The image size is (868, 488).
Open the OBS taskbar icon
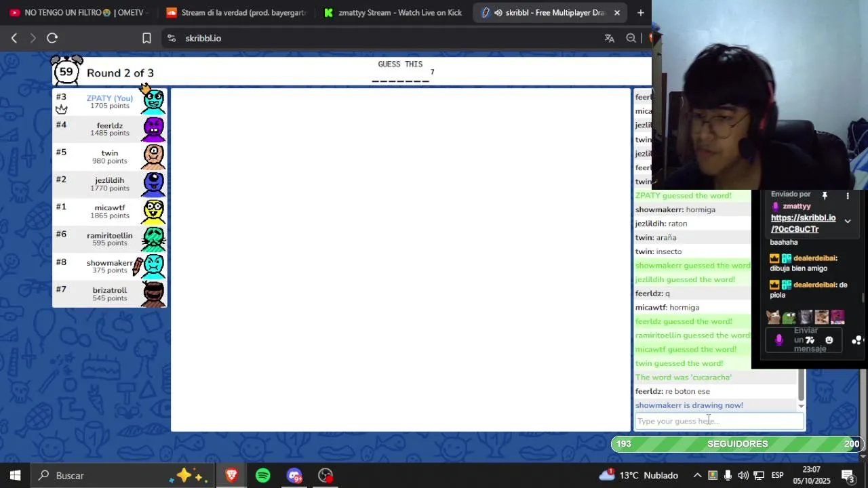(325, 475)
